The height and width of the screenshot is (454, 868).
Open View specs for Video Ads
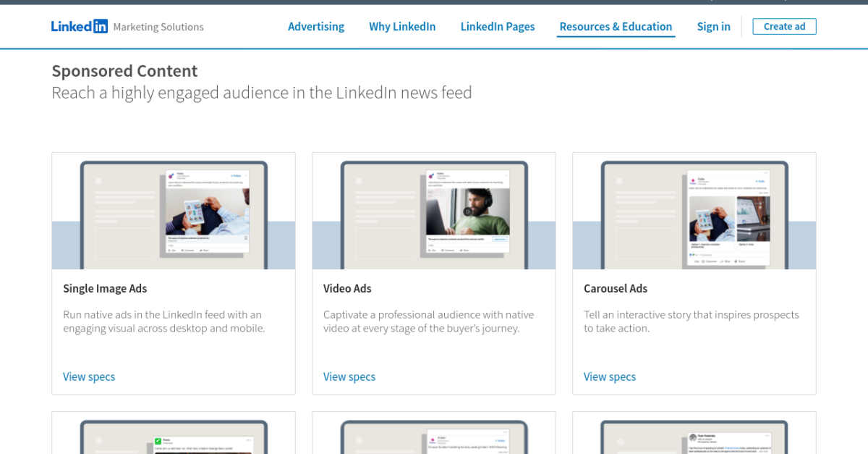(349, 377)
